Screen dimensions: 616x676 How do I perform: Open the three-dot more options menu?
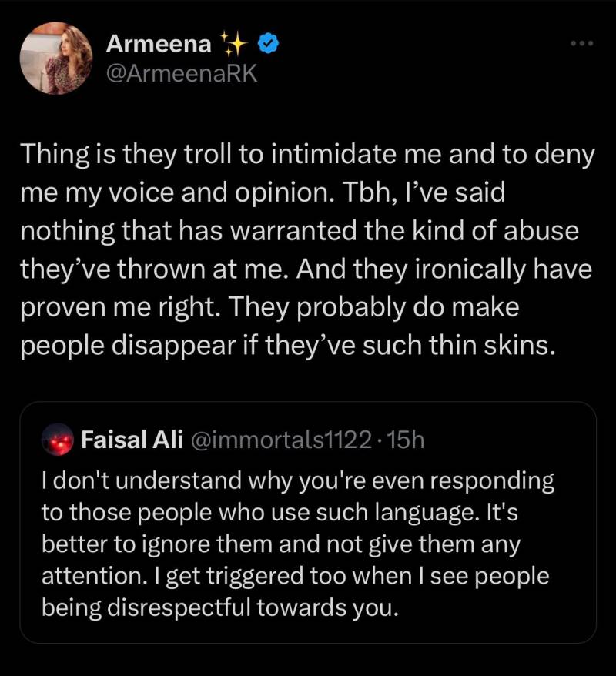pos(581,43)
